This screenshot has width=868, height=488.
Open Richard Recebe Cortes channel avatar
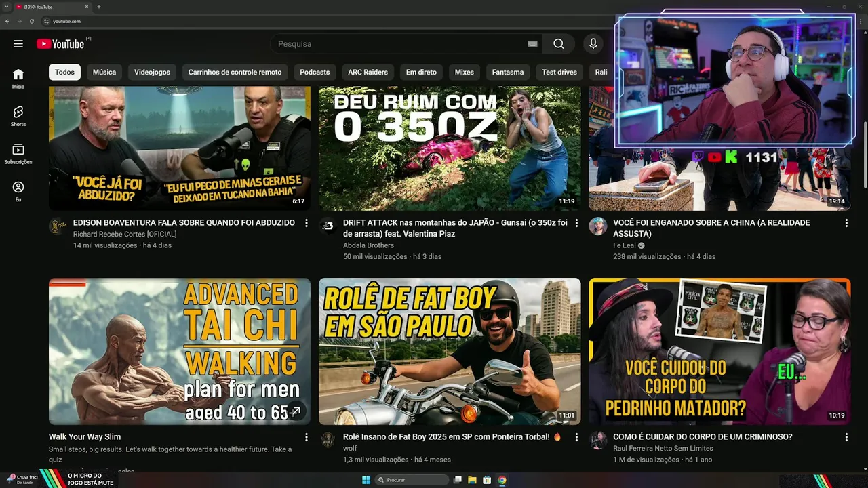point(58,226)
